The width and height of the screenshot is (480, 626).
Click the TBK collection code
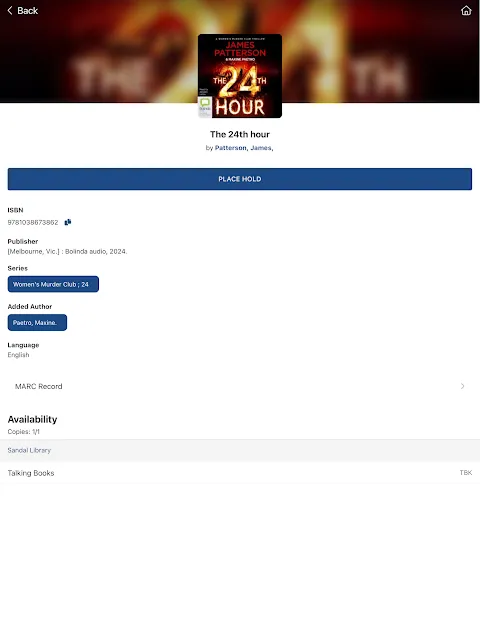[x=466, y=473]
